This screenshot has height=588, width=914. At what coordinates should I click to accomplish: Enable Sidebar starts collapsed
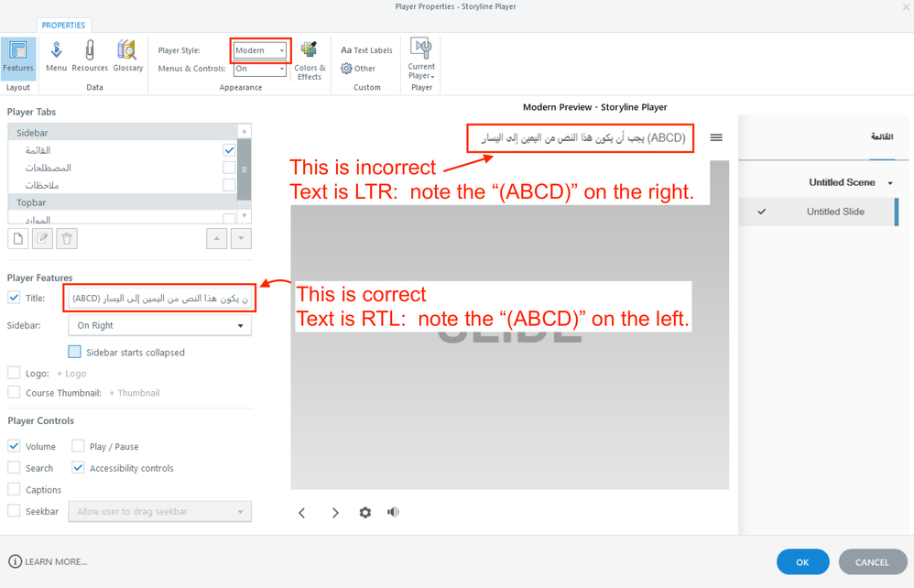[x=74, y=352]
